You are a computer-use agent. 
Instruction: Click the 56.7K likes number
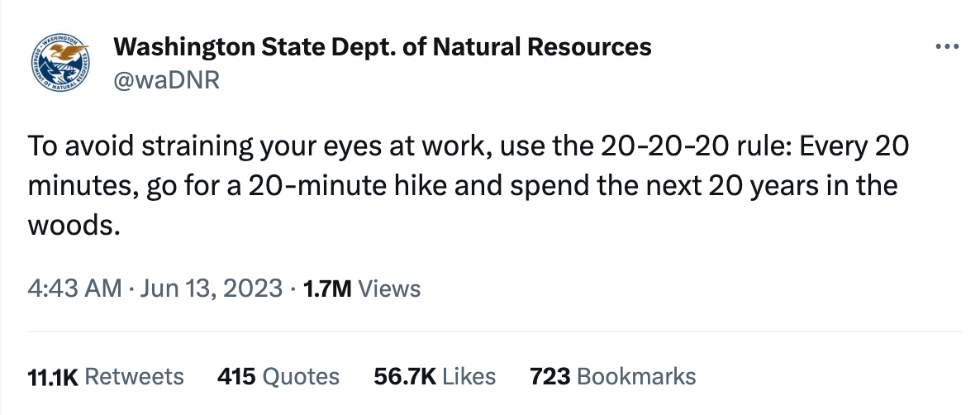404,377
